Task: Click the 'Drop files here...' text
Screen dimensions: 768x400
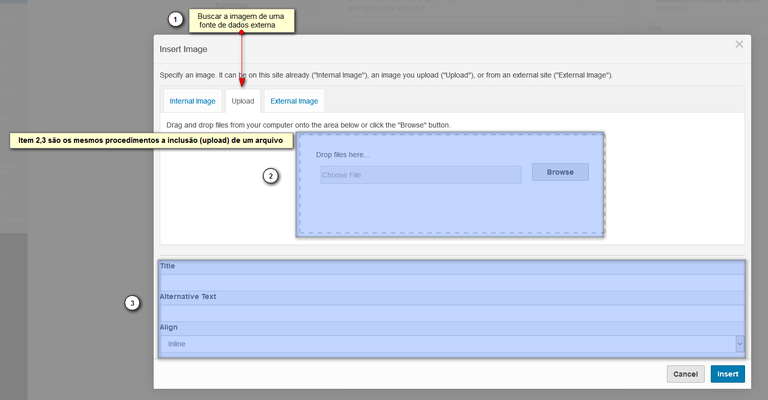Action: (342, 155)
